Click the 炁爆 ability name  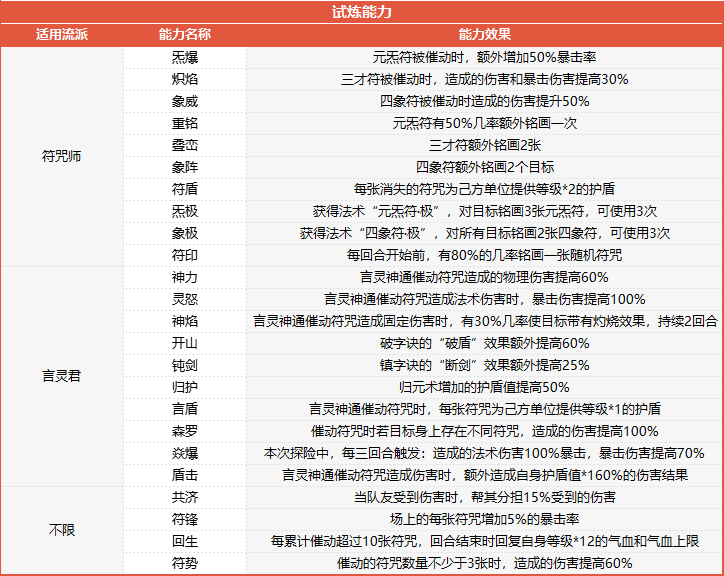click(x=185, y=58)
